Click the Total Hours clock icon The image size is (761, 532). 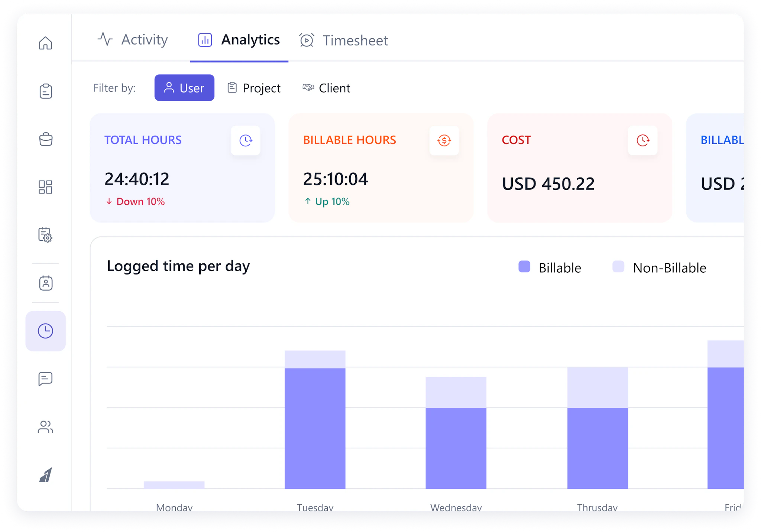tap(245, 140)
